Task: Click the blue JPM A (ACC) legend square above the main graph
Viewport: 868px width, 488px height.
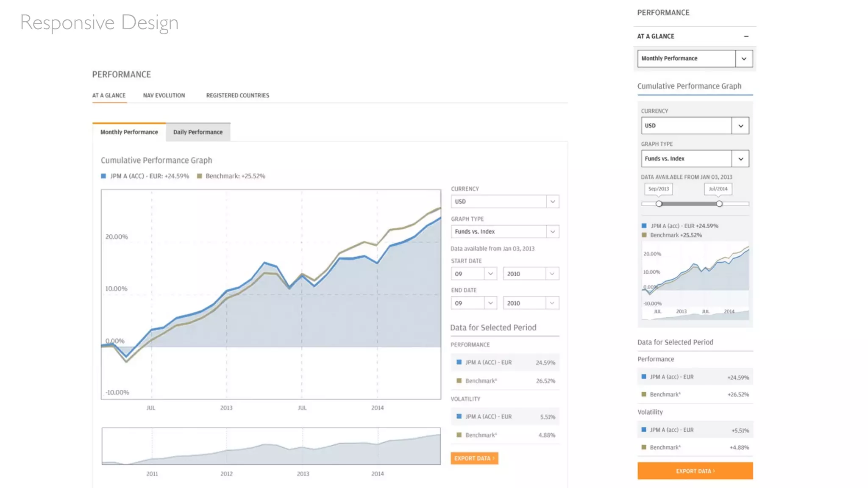Action: [x=103, y=176]
